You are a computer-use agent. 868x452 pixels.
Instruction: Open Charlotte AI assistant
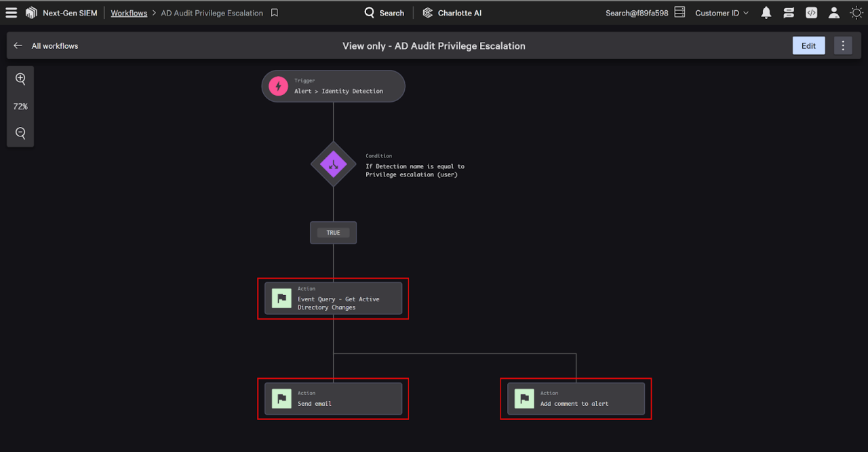coord(452,13)
